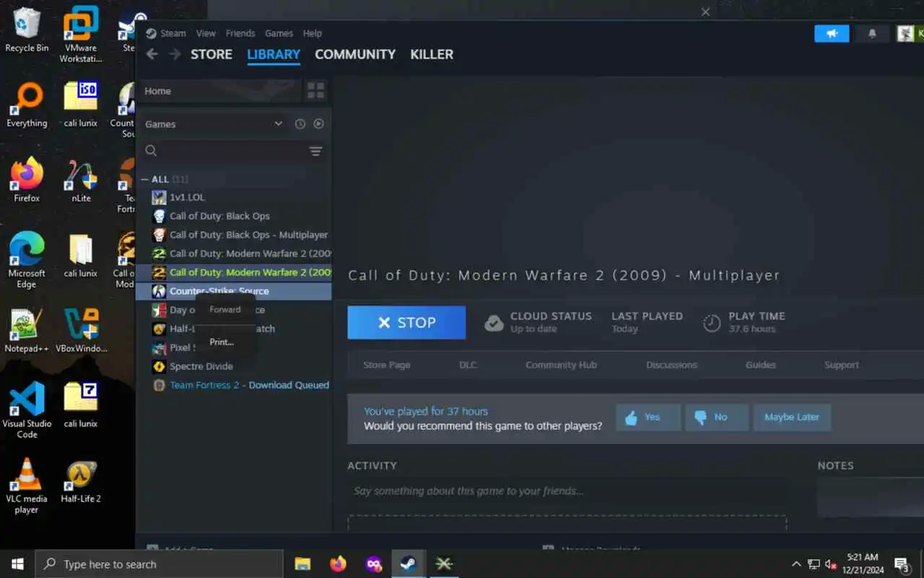Open the Action Center notifications icon

902,564
